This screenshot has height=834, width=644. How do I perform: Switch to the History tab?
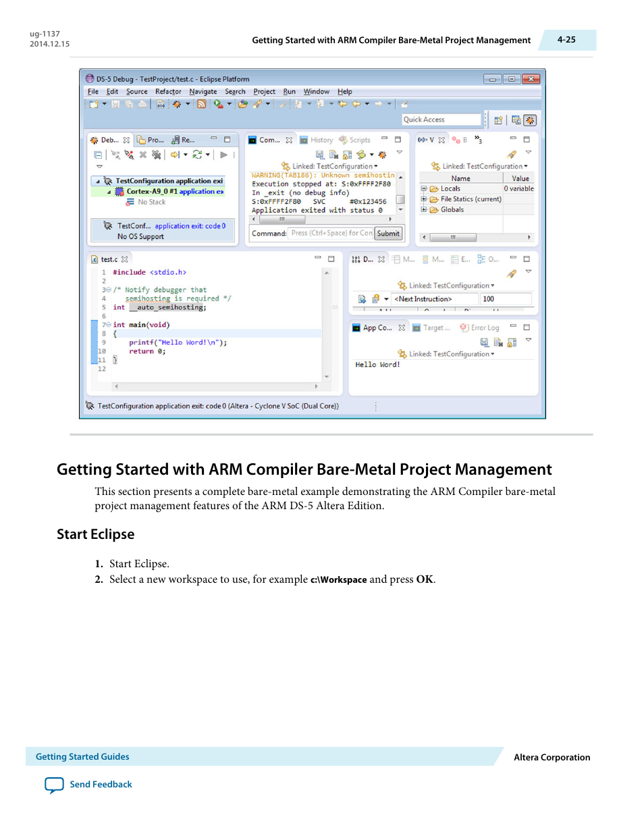point(317,140)
